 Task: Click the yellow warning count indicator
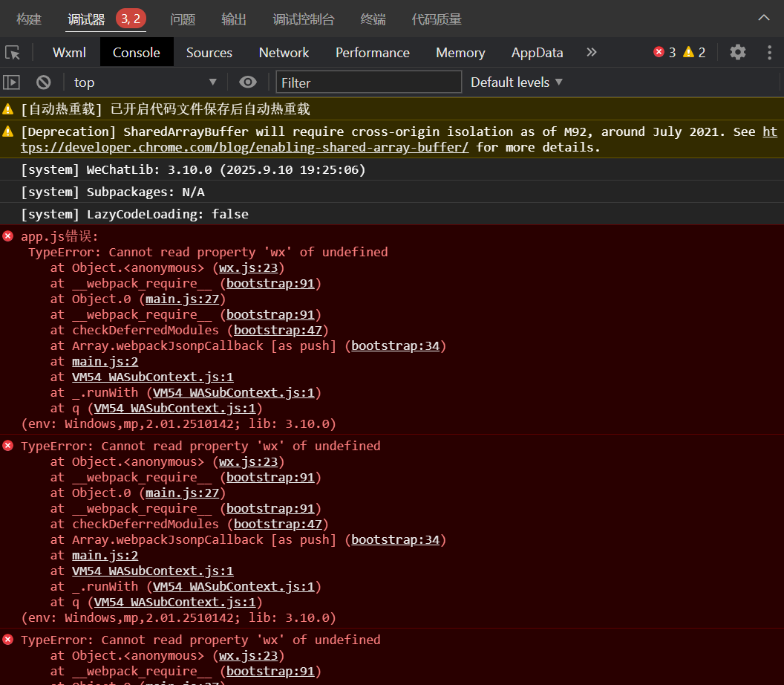[x=694, y=53]
